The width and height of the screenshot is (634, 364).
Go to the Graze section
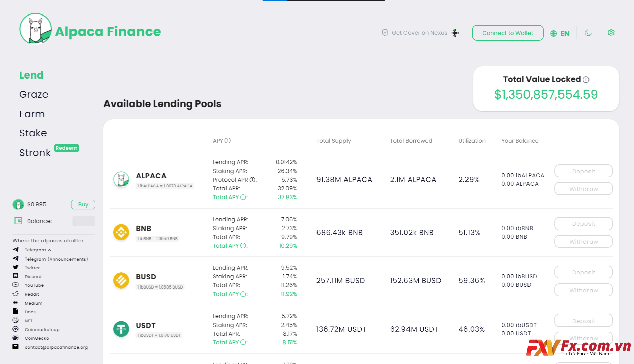click(34, 94)
